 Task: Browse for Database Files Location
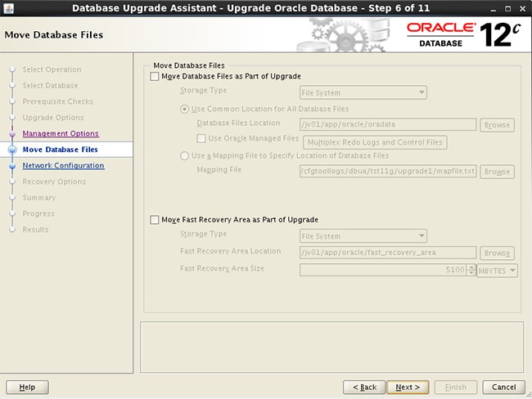pos(497,125)
